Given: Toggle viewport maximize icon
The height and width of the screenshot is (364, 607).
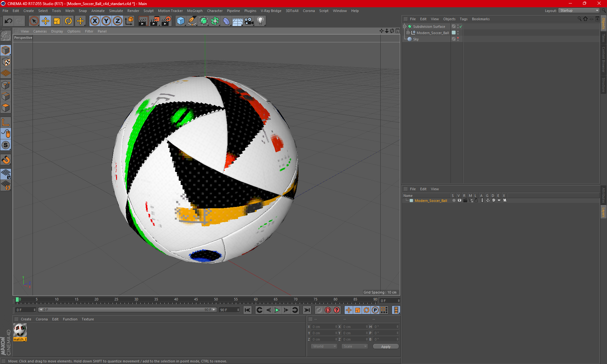Looking at the screenshot, I should click(397, 31).
